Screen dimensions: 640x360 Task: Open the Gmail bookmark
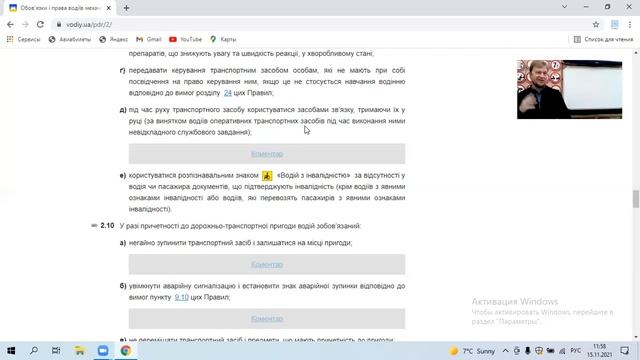[149, 39]
